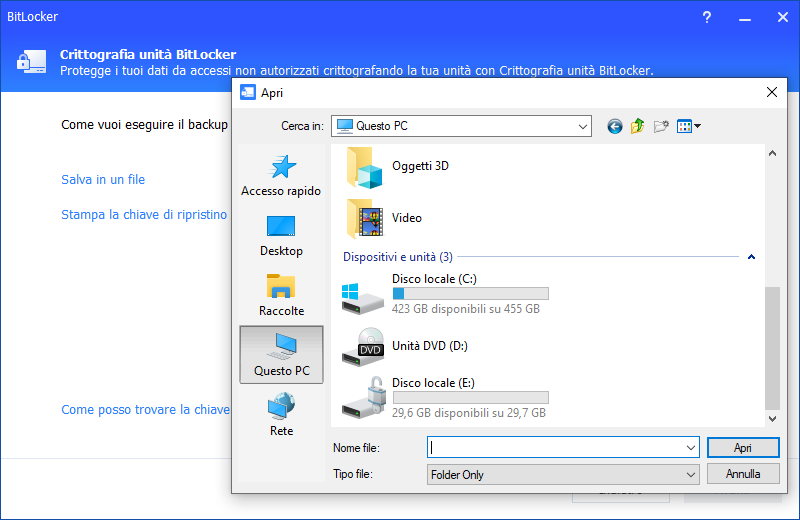The width and height of the screenshot is (800, 520).
Task: Click Stampa la chiave di ripristino link
Action: [144, 215]
